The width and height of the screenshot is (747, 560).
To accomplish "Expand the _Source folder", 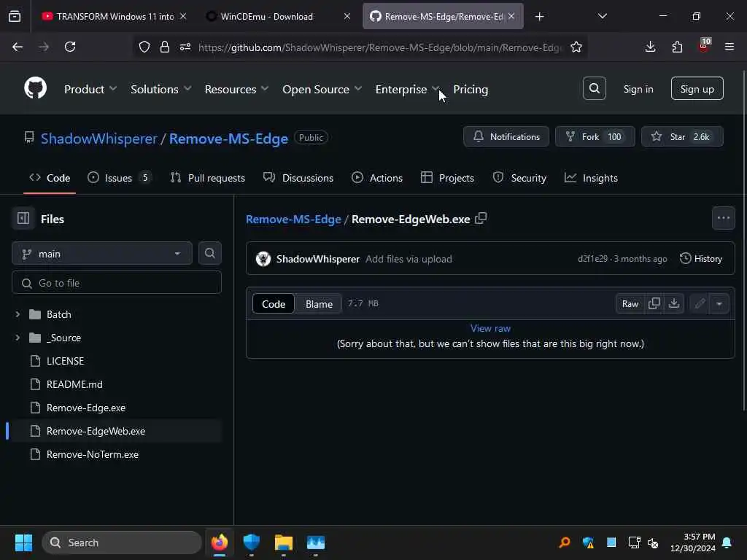I will 18,338.
